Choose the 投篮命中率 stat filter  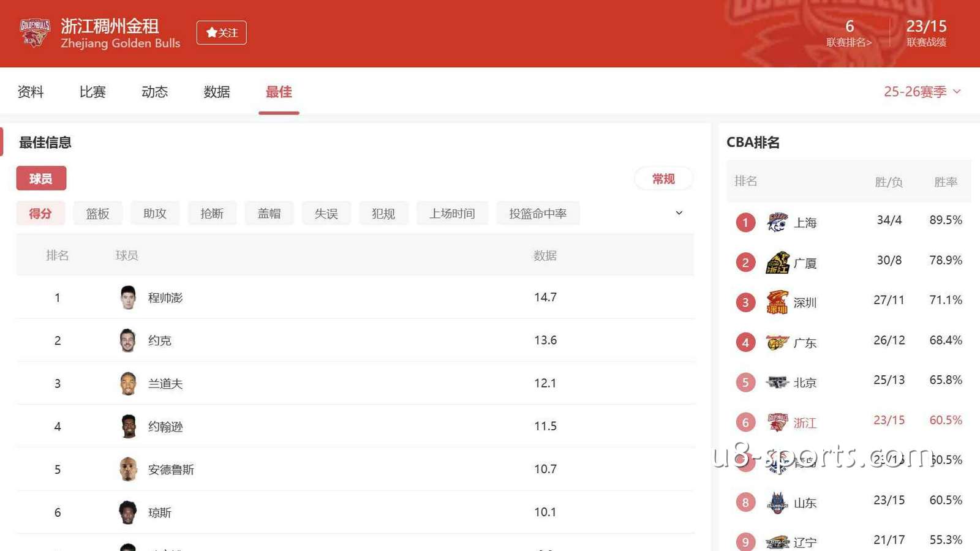point(538,214)
